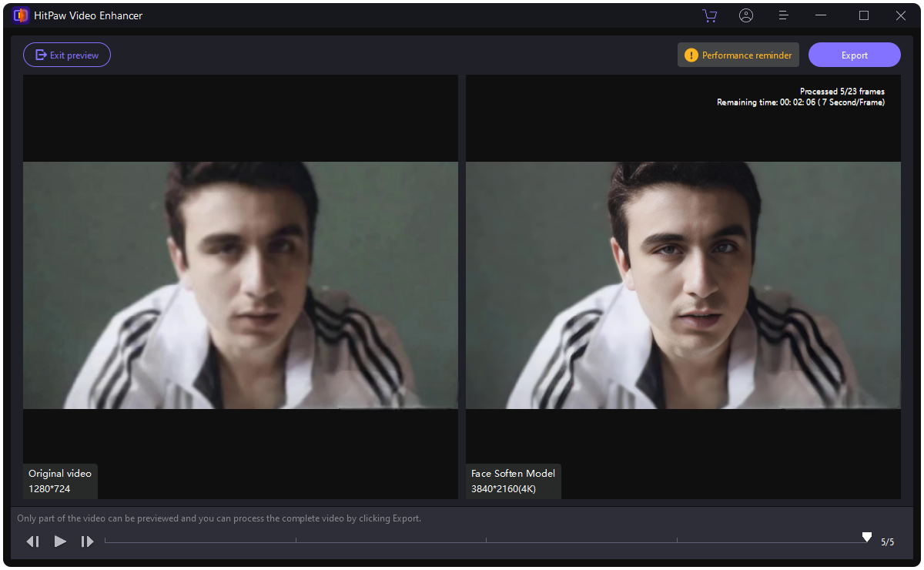Step forward to the next frame
The width and height of the screenshot is (924, 570).
pos(87,541)
